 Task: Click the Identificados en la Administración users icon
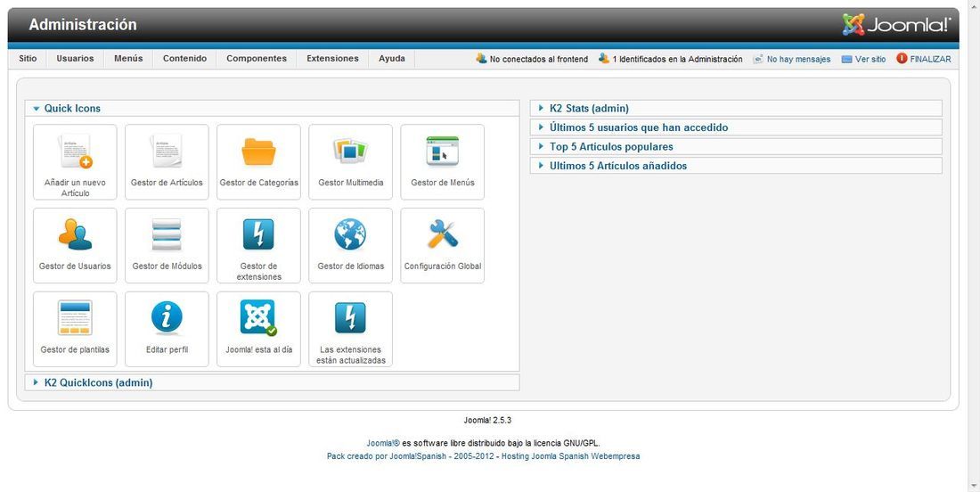pos(604,58)
